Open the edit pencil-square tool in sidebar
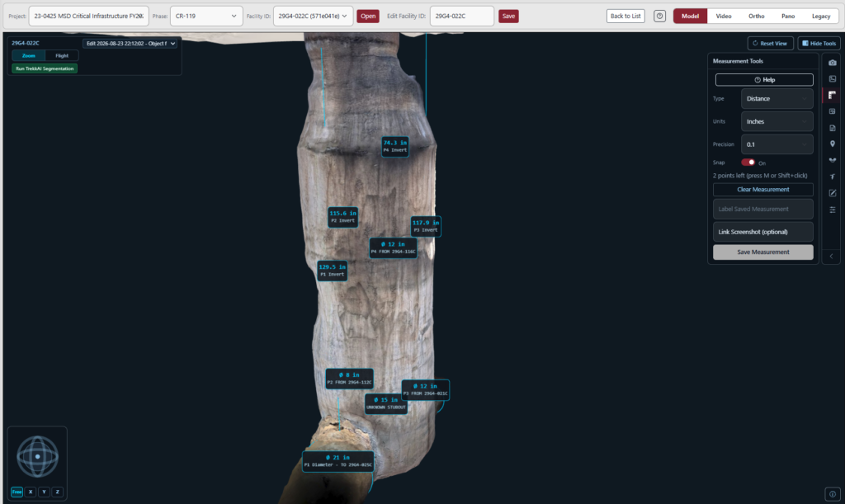Image resolution: width=845 pixels, height=504 pixels. pyautogui.click(x=832, y=193)
